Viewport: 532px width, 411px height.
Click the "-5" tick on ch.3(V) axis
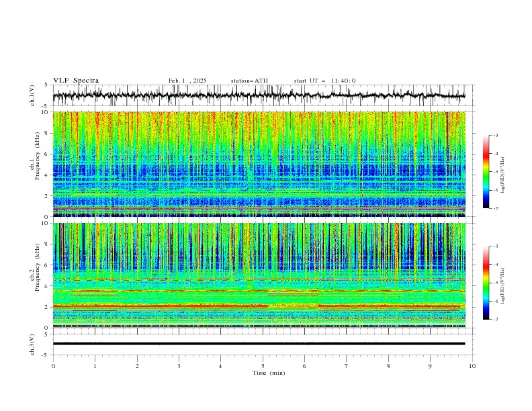click(45, 355)
